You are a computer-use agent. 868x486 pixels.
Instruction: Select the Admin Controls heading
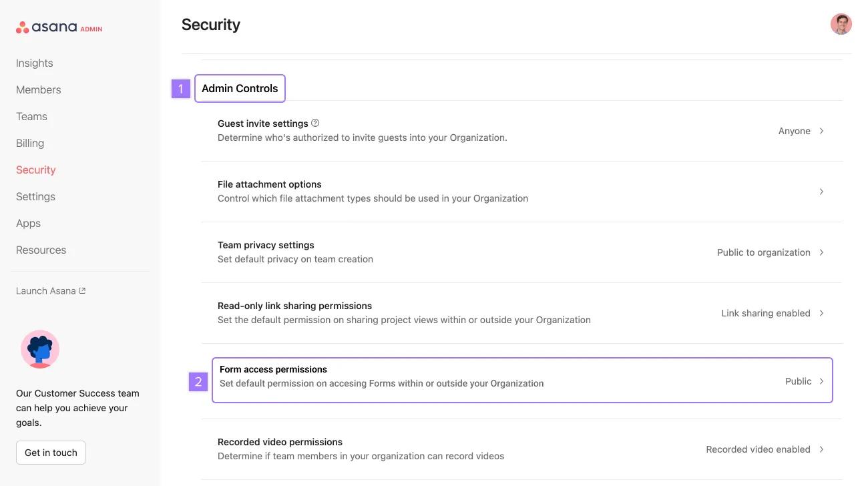(x=239, y=87)
